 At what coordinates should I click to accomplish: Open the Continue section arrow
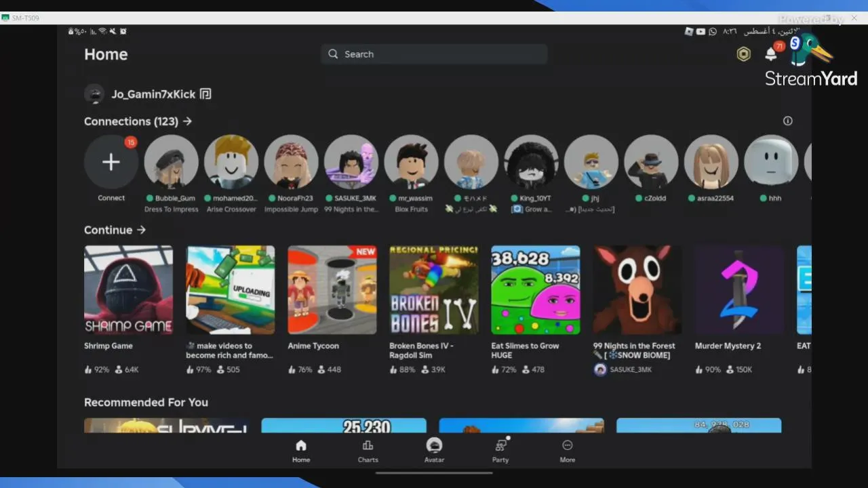pyautogui.click(x=141, y=230)
